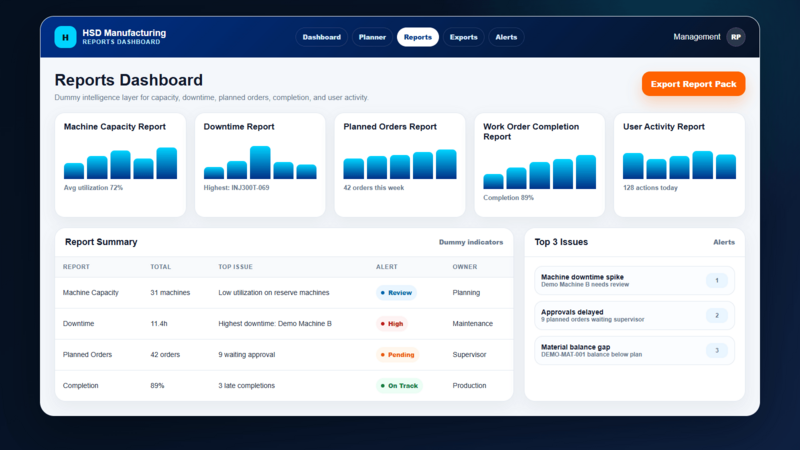Open the Machine Capacity Report card
The width and height of the screenshot is (800, 450).
pyautogui.click(x=120, y=165)
